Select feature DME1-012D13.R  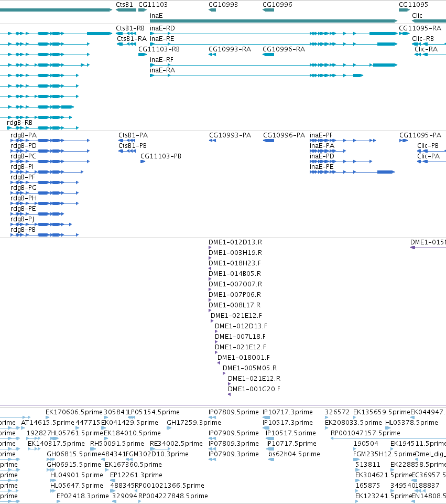coord(235,242)
